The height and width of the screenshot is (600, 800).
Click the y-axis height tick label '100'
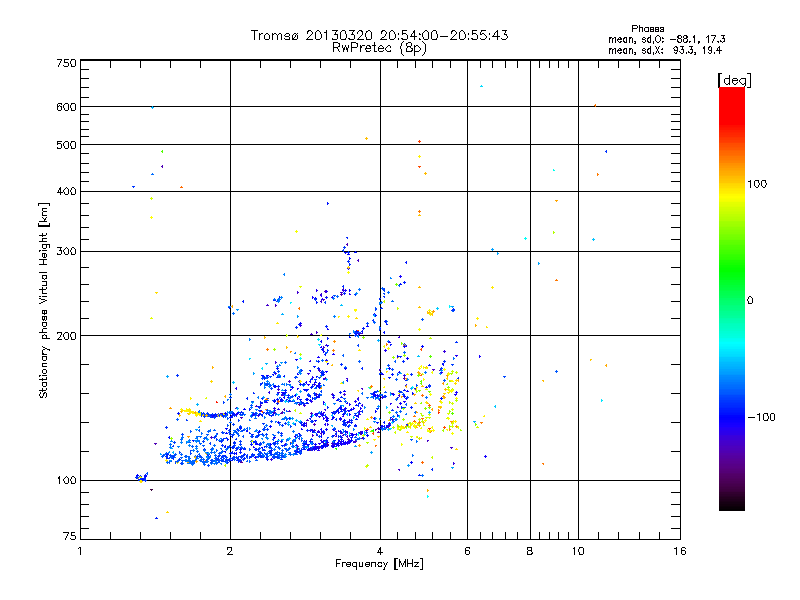(x=66, y=481)
